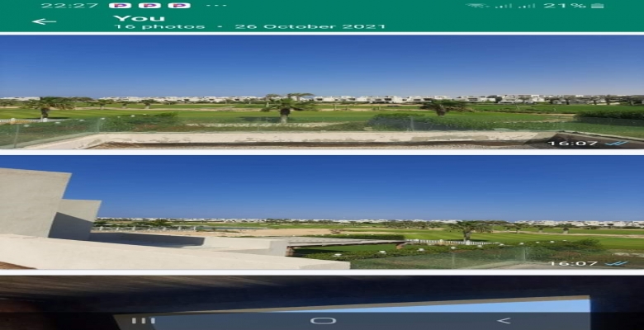The height and width of the screenshot is (330, 644).
Task: Tap the first purple P notification icon
Action: click(x=120, y=5)
